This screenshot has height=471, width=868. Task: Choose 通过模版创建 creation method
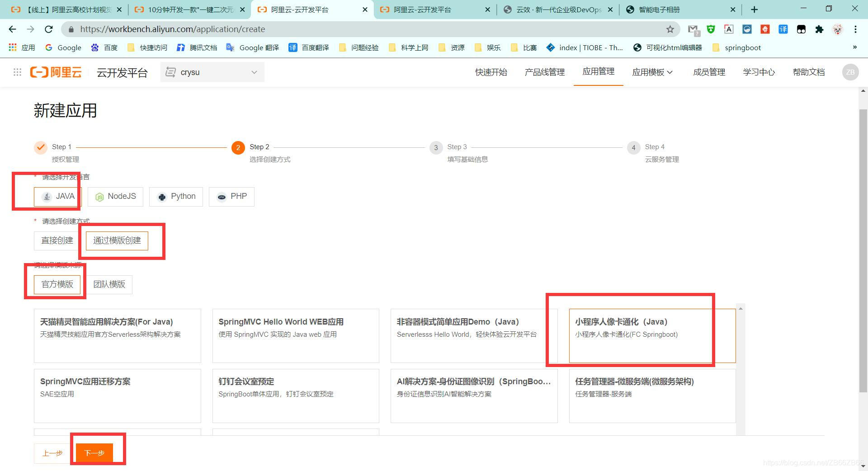[x=117, y=240]
